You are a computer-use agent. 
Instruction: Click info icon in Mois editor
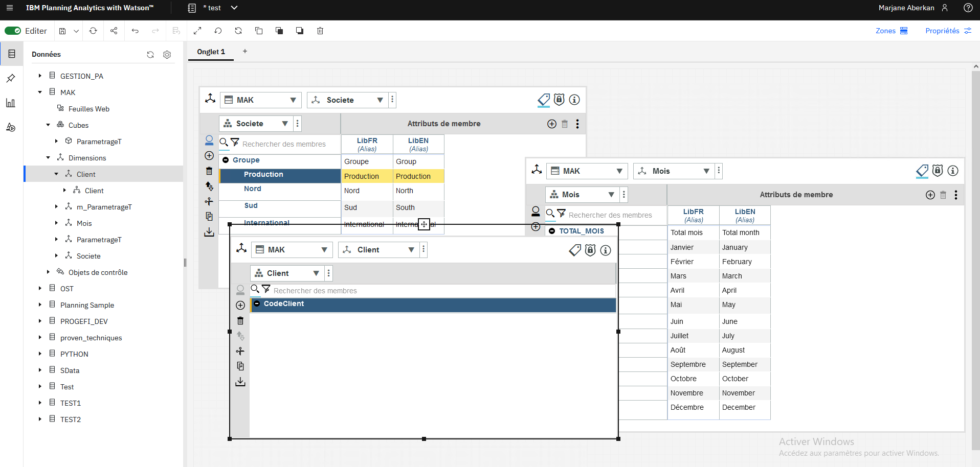[953, 171]
